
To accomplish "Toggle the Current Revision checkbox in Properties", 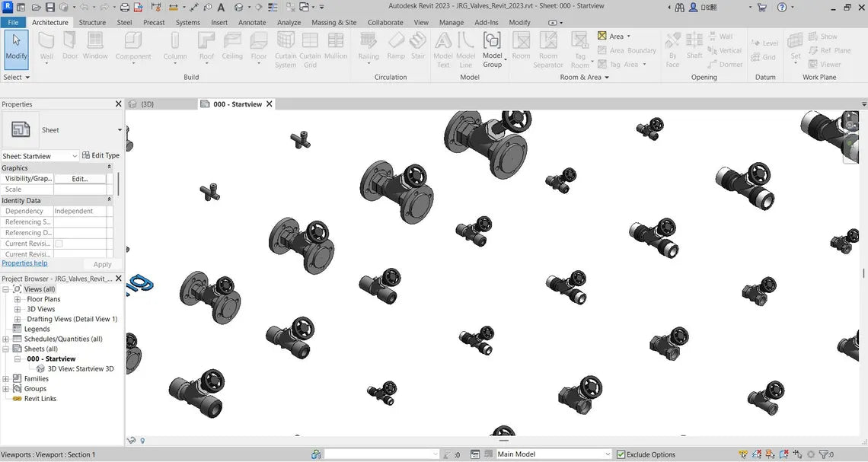I will click(59, 244).
